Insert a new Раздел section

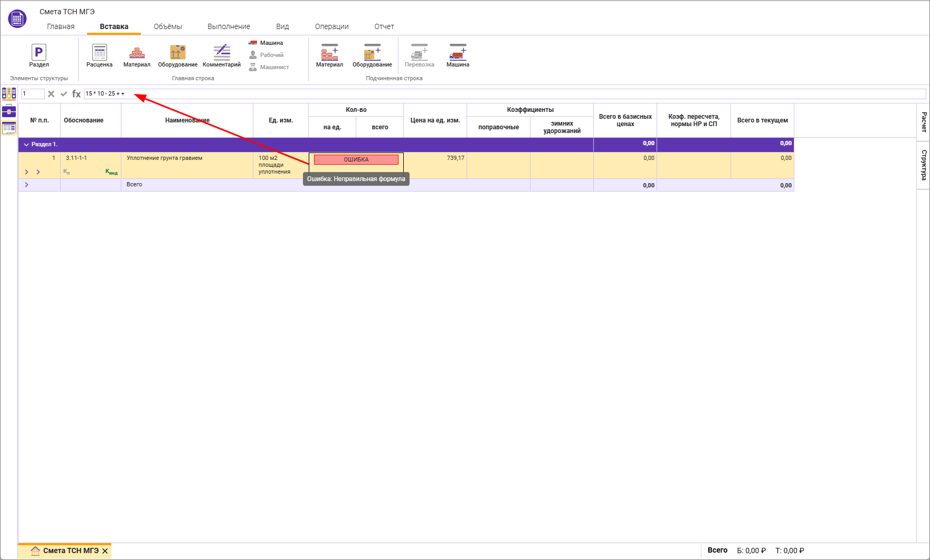pyautogui.click(x=39, y=56)
